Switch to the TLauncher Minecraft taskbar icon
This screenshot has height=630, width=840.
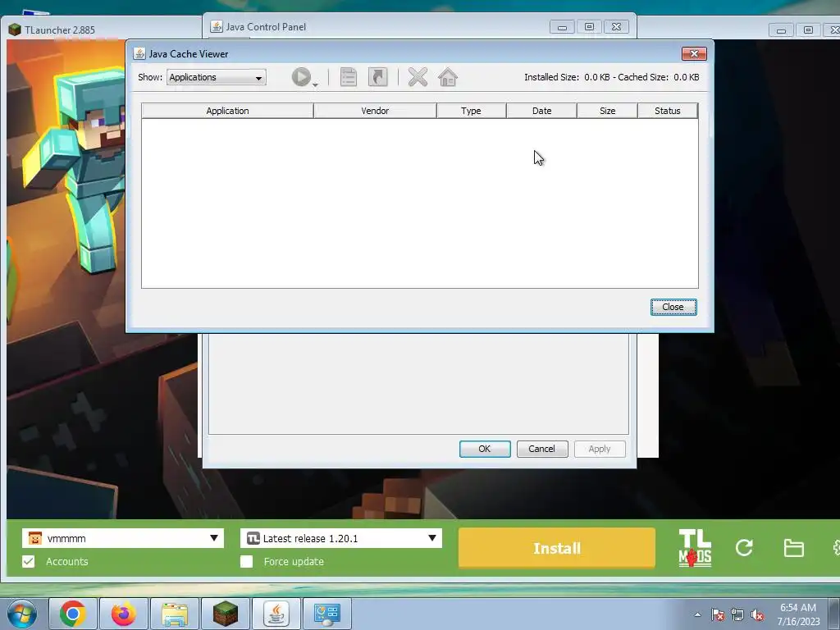[x=225, y=614]
